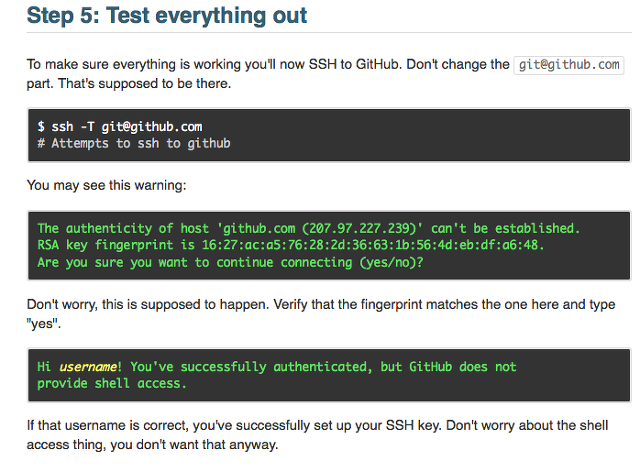Click the 'part. That's supposed to be there.' line
640x472 pixels.
[x=129, y=84]
